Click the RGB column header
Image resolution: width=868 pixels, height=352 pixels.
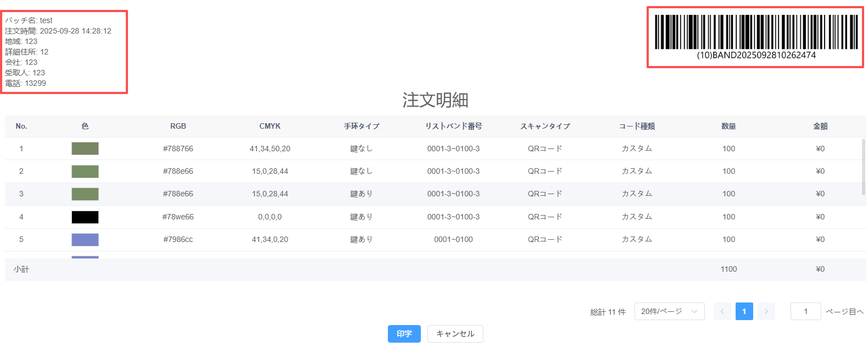coord(178,126)
